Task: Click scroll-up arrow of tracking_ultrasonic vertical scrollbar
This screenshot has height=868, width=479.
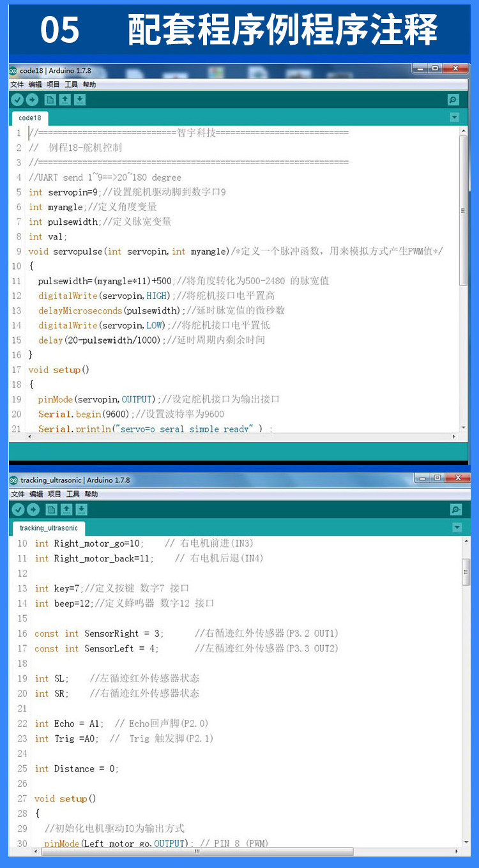Action: click(x=466, y=542)
